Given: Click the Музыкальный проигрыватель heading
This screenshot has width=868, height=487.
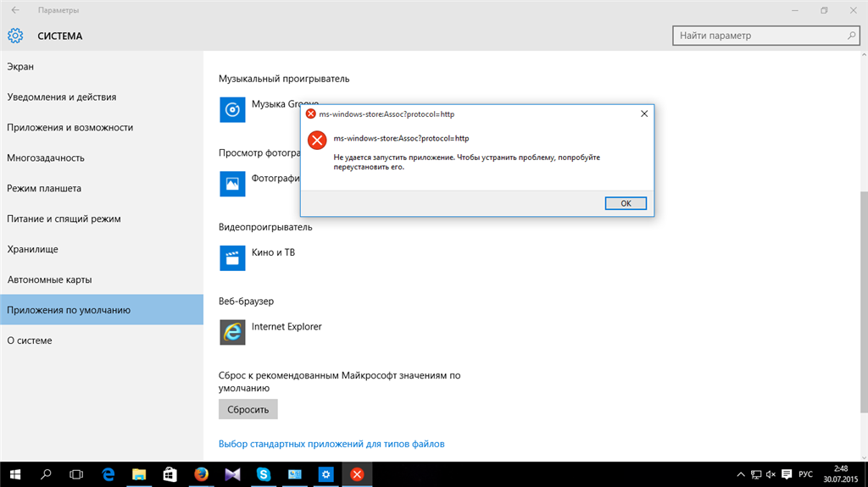Looking at the screenshot, I should click(284, 79).
